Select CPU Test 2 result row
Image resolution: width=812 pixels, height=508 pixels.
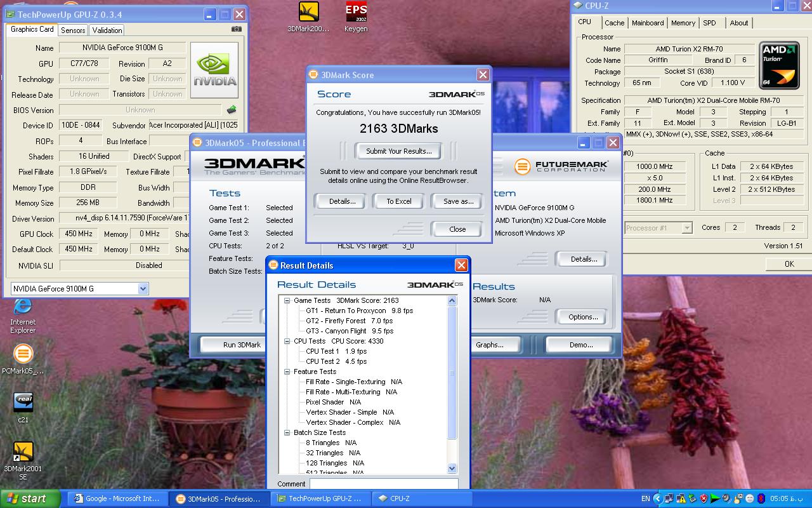click(336, 361)
